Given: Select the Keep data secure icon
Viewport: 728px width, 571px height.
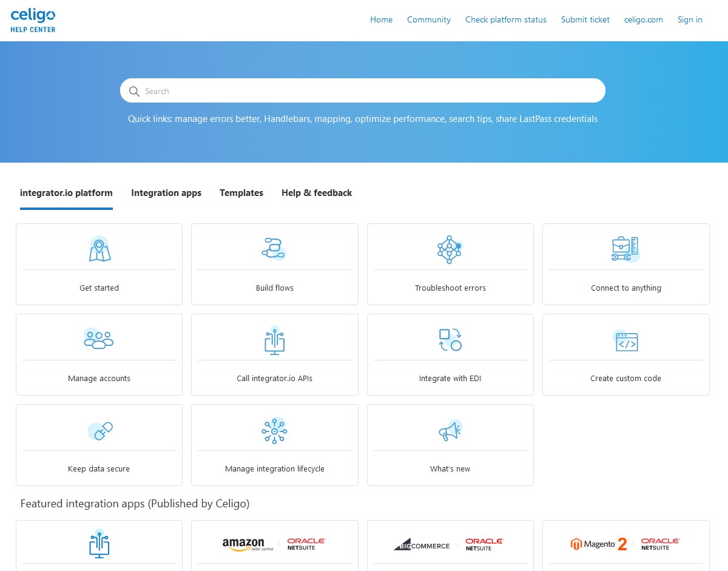Looking at the screenshot, I should 99,431.
